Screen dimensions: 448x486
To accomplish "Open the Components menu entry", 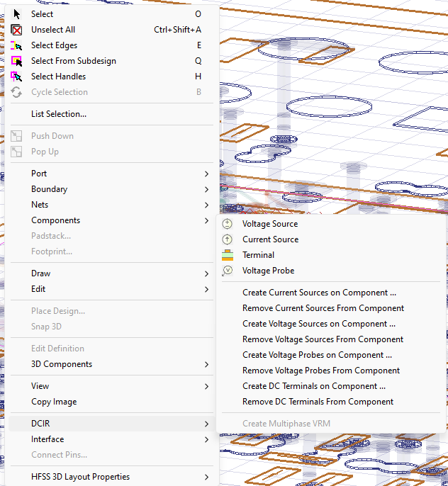I will (x=111, y=220).
